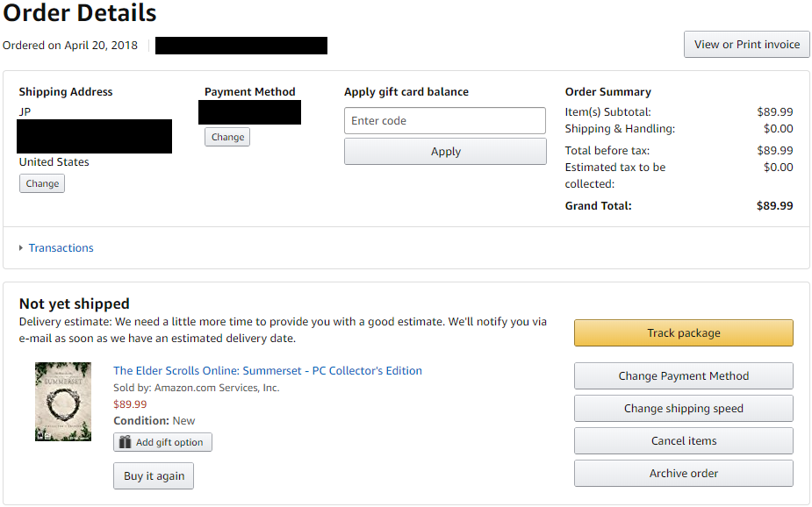
Task: Focus the gift card Enter code field
Action: tap(445, 120)
